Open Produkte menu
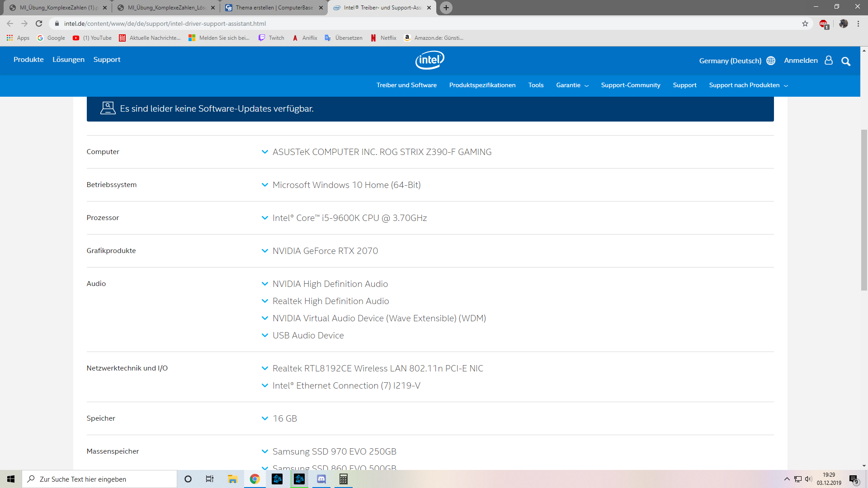Viewport: 868px width, 488px height. (x=28, y=60)
